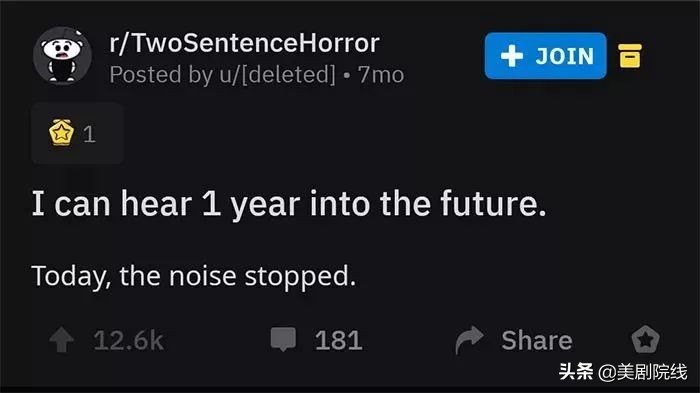Click the yellow archived post icon
This screenshot has height=393, width=700.
(630, 56)
